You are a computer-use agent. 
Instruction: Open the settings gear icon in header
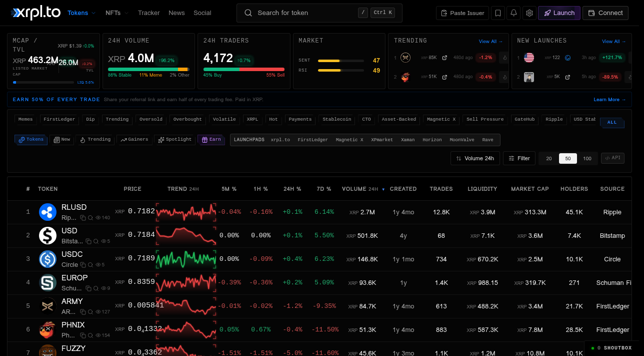(x=529, y=13)
